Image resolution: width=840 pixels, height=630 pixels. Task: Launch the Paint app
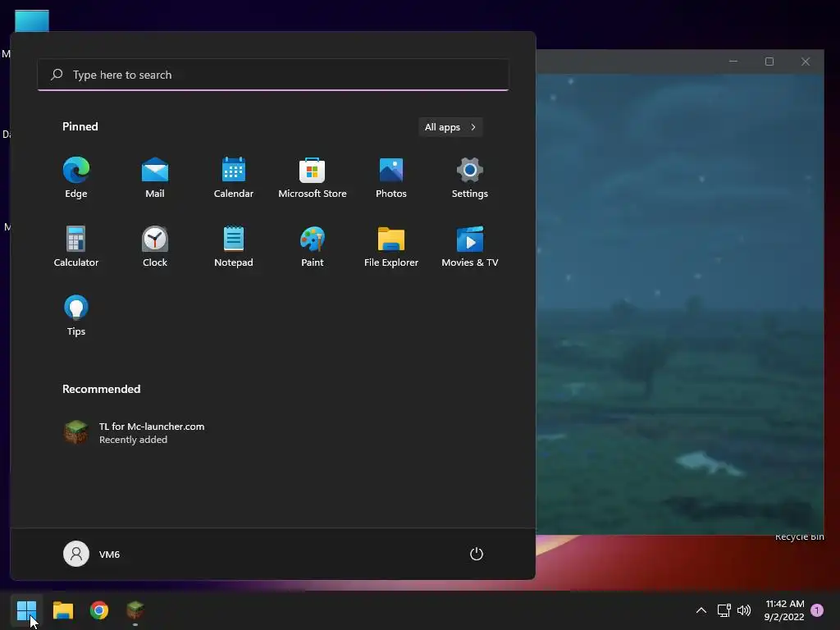click(313, 246)
